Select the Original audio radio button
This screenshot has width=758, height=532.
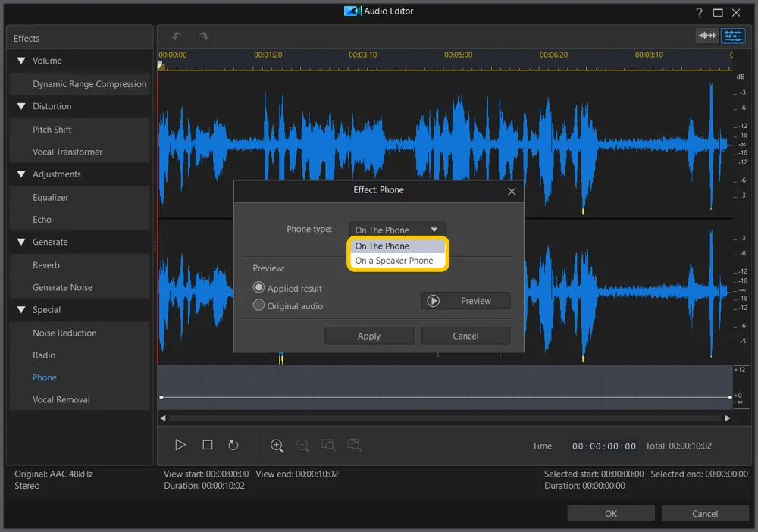[258, 305]
